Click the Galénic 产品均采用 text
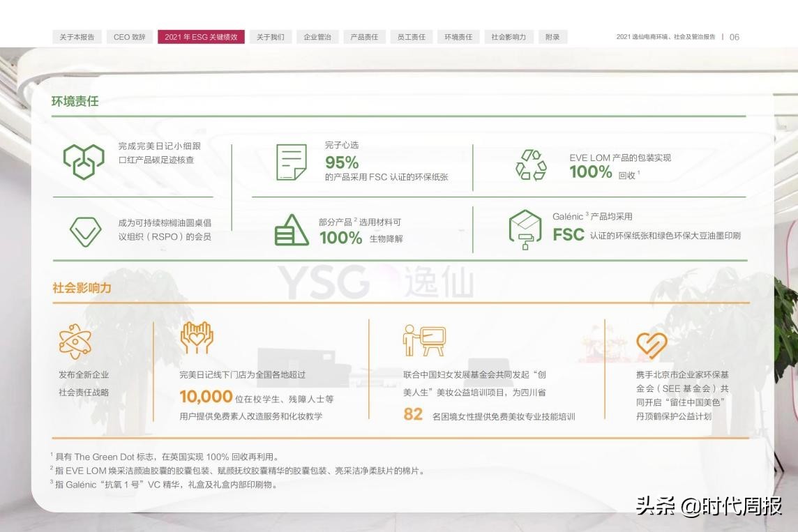Image resolution: width=798 pixels, height=532 pixels. [x=592, y=216]
